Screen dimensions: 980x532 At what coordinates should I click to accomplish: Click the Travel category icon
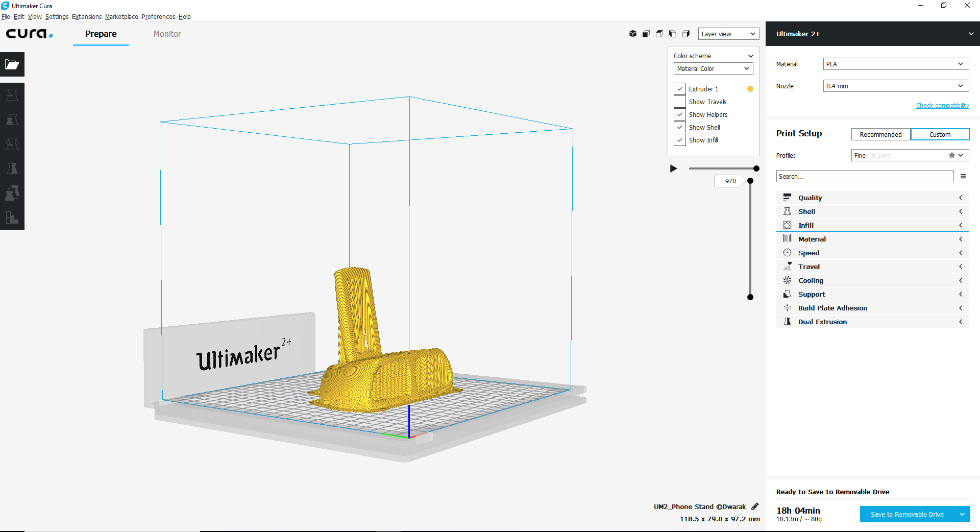click(x=788, y=267)
